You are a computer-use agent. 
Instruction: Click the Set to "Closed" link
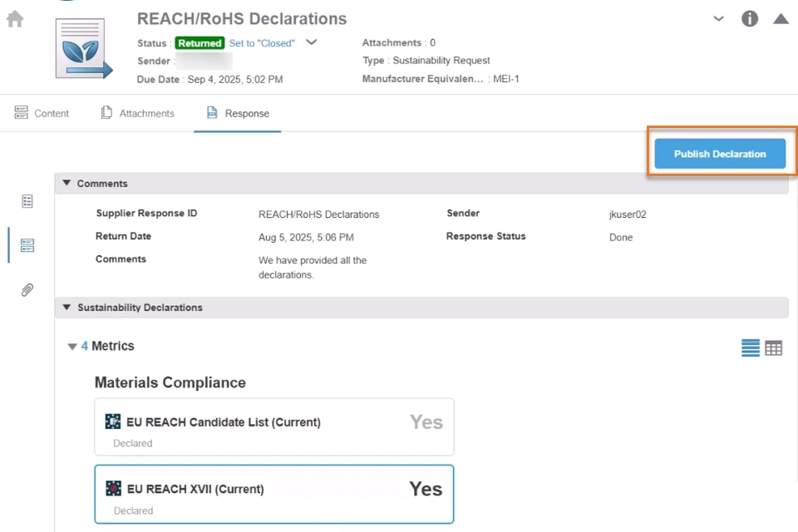click(x=262, y=43)
